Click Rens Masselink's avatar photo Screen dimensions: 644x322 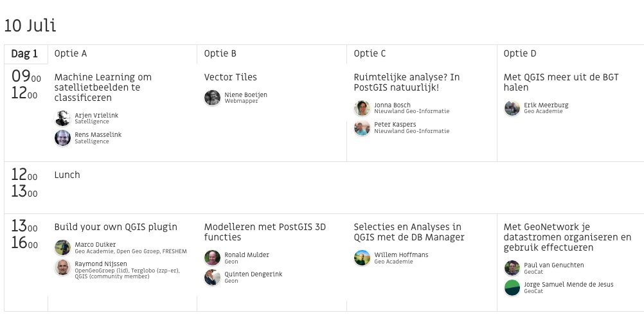pos(62,138)
